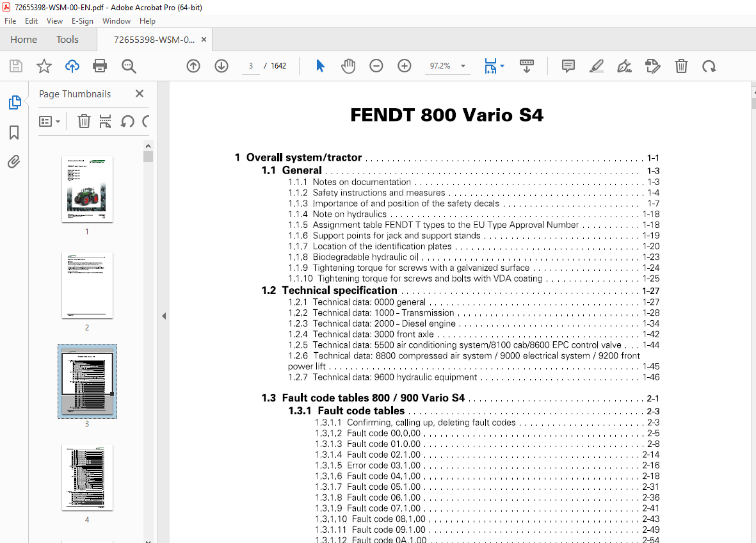Activate the hand pan tool
Viewport: 756px width, 543px height.
[348, 66]
